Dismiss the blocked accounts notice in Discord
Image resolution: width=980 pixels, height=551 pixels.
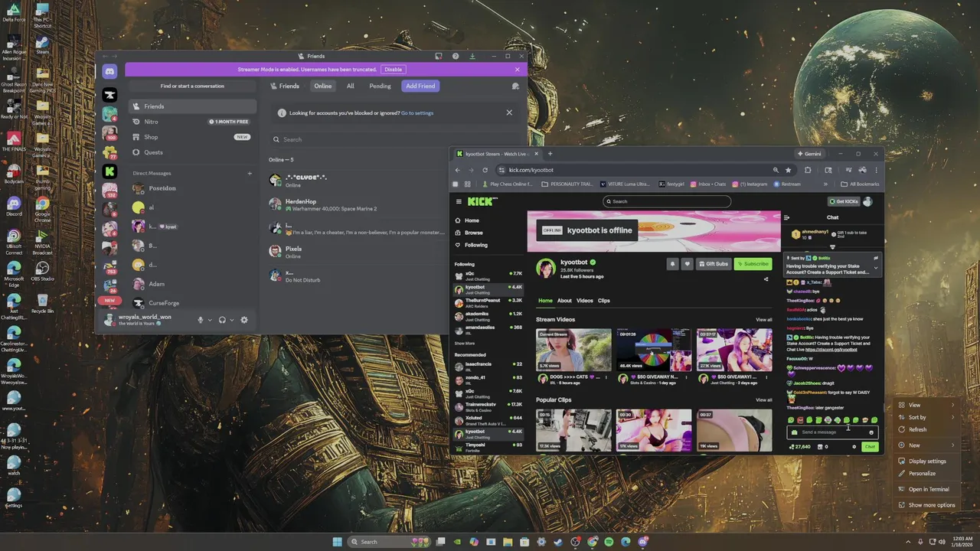(x=509, y=112)
